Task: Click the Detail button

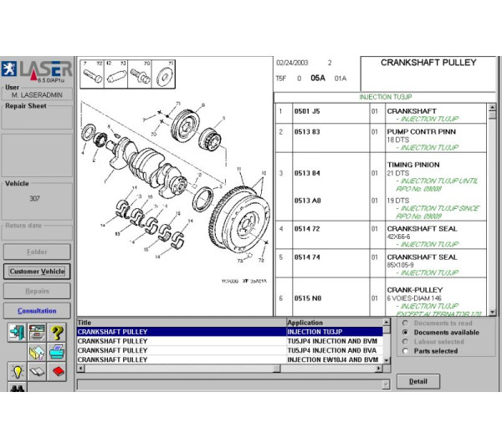Action: pos(417,381)
